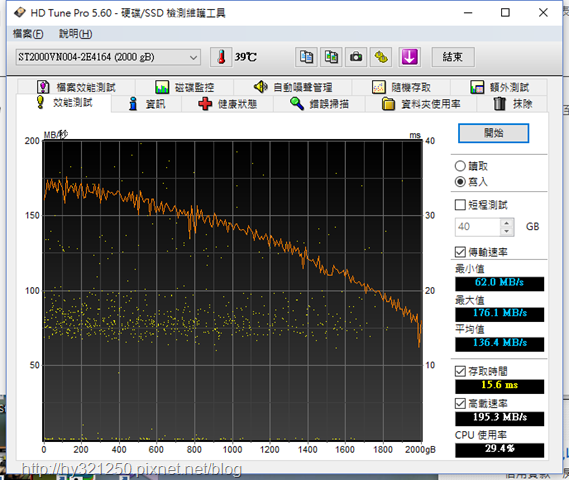Open the 健康狀態 tab with red cross

[228, 104]
